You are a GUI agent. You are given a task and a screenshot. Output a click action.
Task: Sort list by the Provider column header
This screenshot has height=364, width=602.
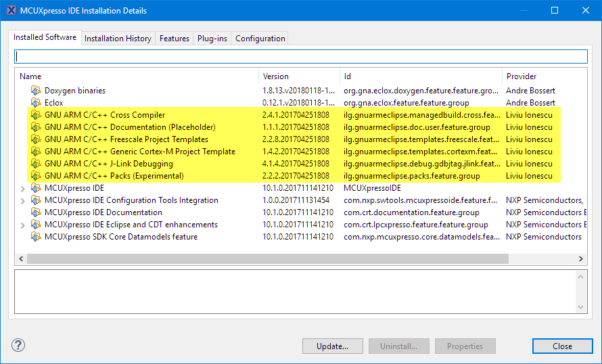click(x=545, y=76)
